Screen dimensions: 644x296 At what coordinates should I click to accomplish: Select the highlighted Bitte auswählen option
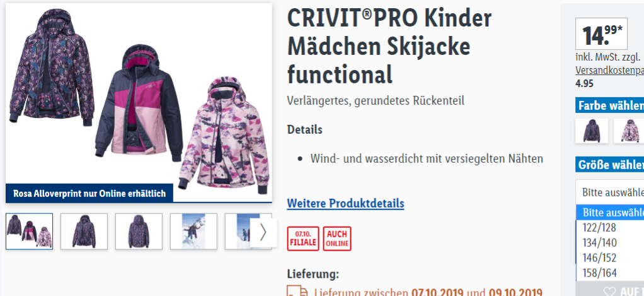coord(610,213)
